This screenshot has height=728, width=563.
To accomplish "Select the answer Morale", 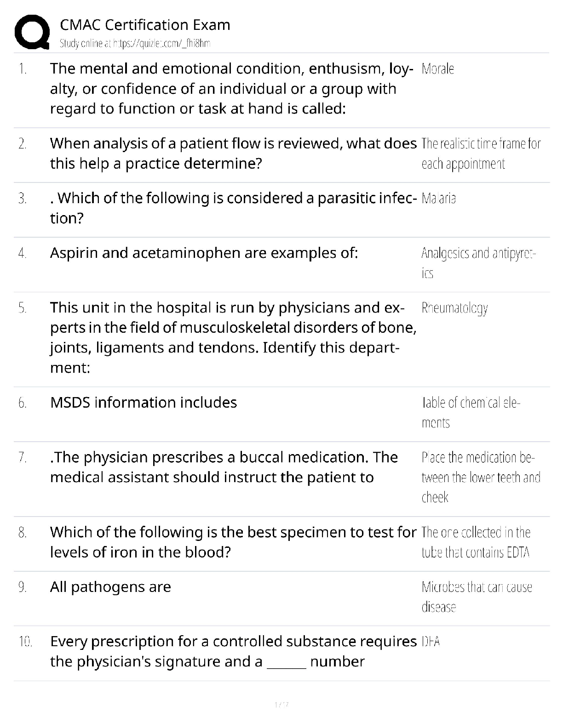I will [437, 69].
